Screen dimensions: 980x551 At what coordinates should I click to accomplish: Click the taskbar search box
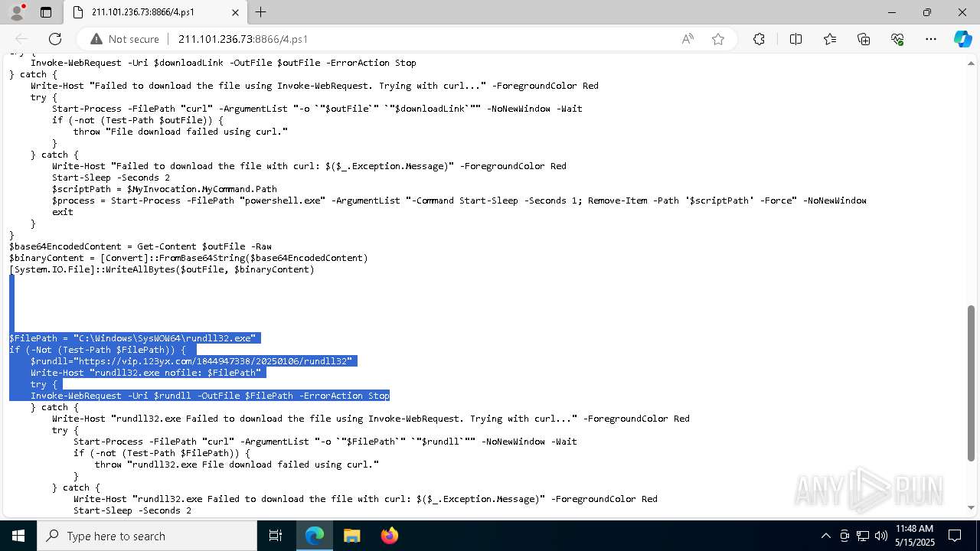point(147,536)
